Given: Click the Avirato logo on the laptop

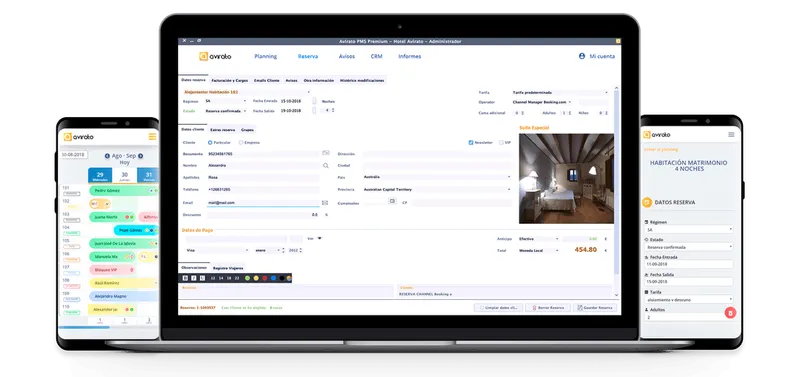Looking at the screenshot, I should pos(215,57).
